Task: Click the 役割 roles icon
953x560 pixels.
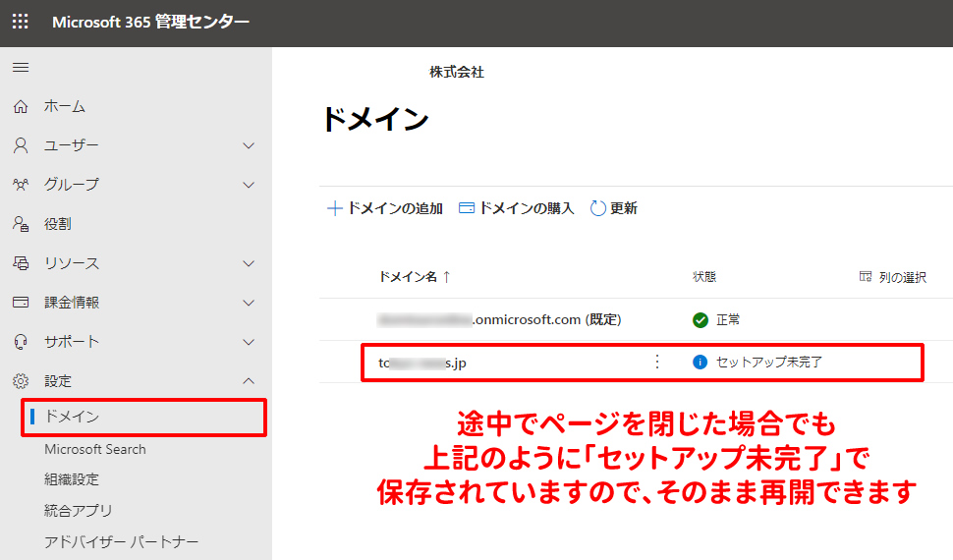Action: [x=21, y=224]
